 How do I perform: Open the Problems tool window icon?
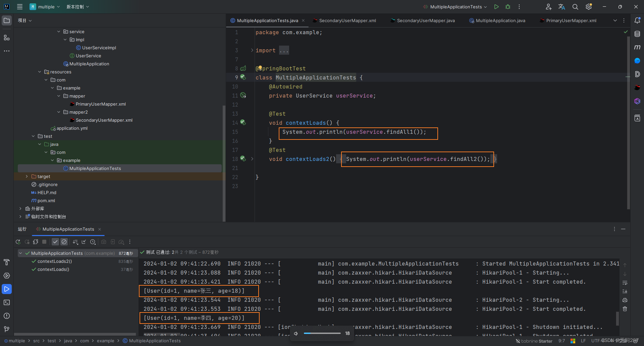[7, 316]
